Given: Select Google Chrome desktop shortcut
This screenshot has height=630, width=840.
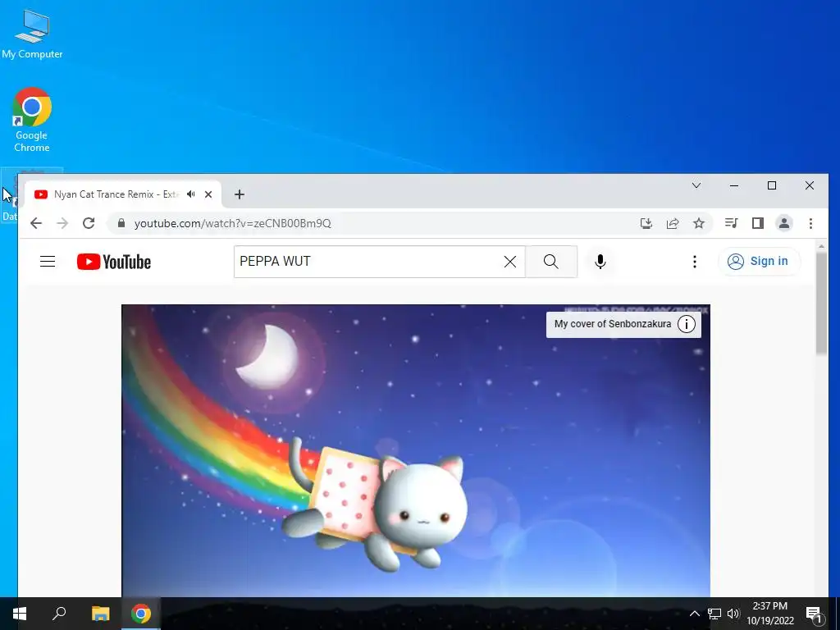Looking at the screenshot, I should pos(32,120).
